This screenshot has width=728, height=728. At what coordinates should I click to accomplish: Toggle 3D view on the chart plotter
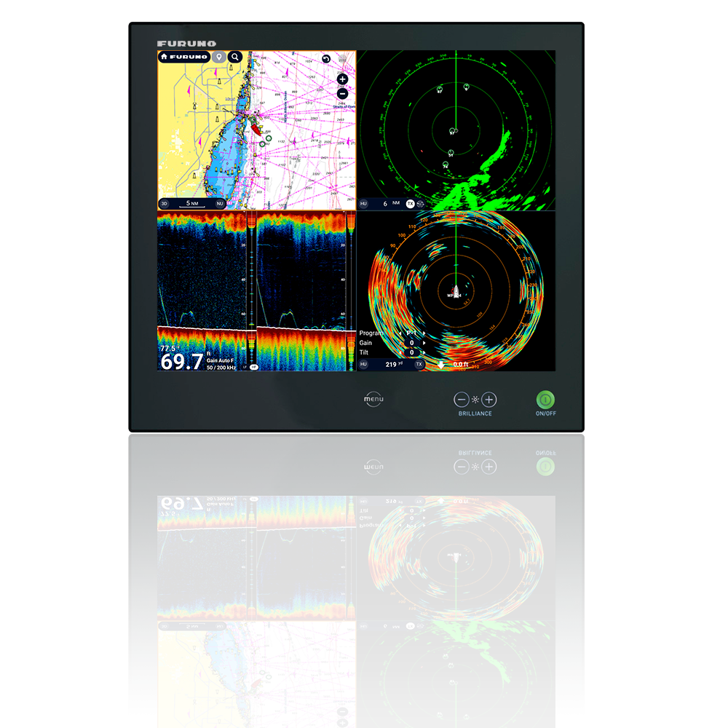(x=164, y=204)
